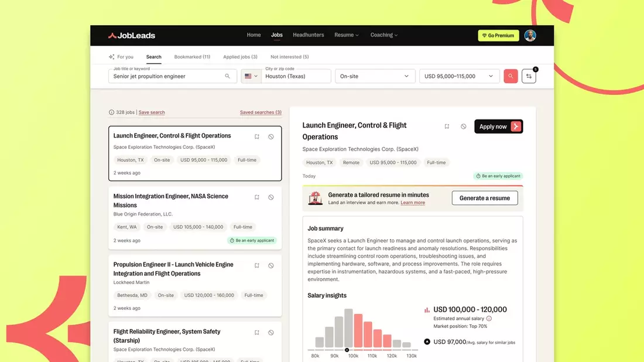Screen dimensions: 644x362
Task: Click the City or zip code field
Action: [296, 76]
